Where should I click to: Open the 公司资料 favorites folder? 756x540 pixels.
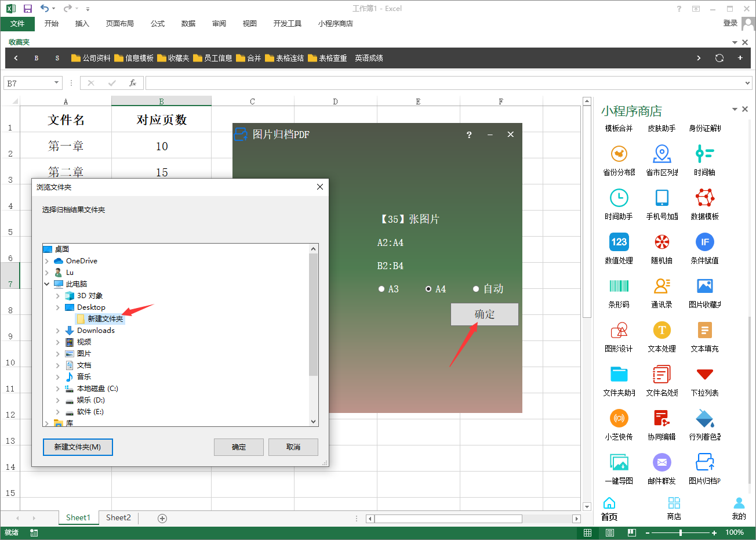pyautogui.click(x=91, y=58)
